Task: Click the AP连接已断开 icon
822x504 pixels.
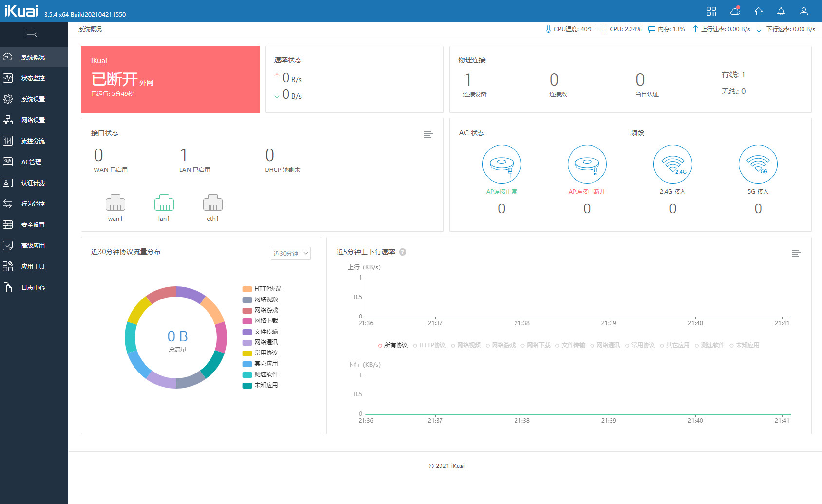Action: 587,164
